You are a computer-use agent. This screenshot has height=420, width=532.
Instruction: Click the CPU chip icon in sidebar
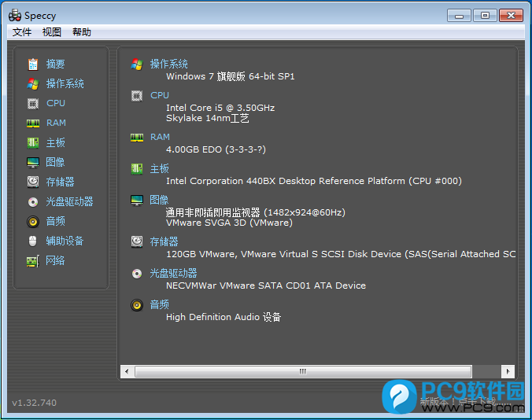(33, 103)
